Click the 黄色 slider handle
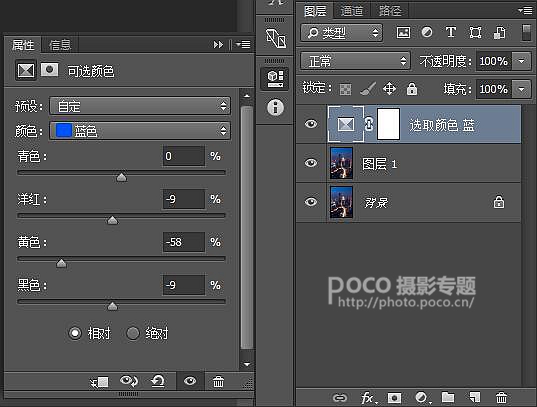The image size is (537, 407). (61, 263)
